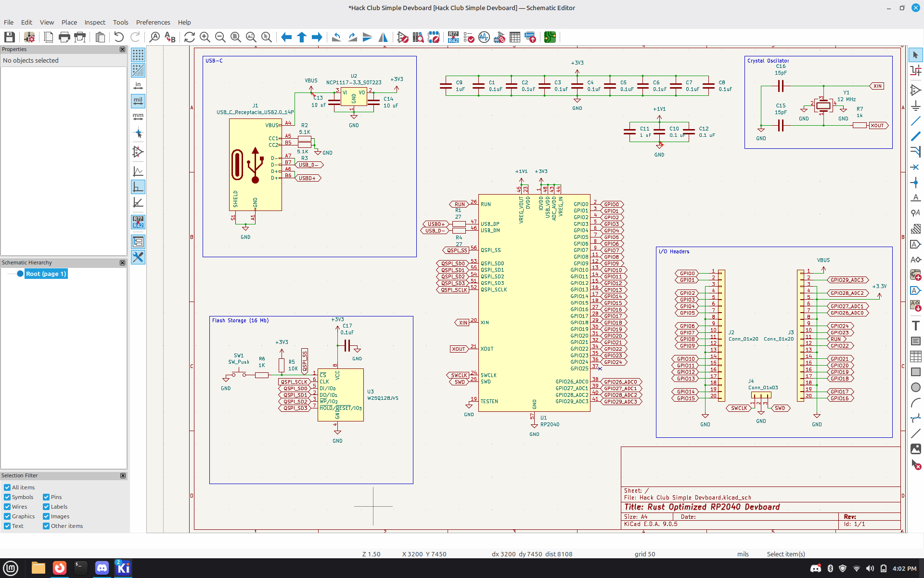Click the Undo arrow icon
924x578 pixels.
[119, 37]
